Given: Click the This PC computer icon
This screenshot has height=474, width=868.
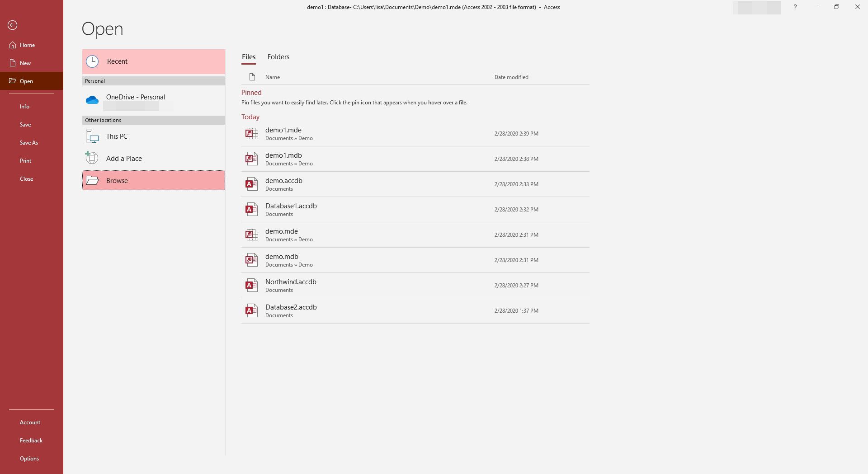Looking at the screenshot, I should click(92, 136).
